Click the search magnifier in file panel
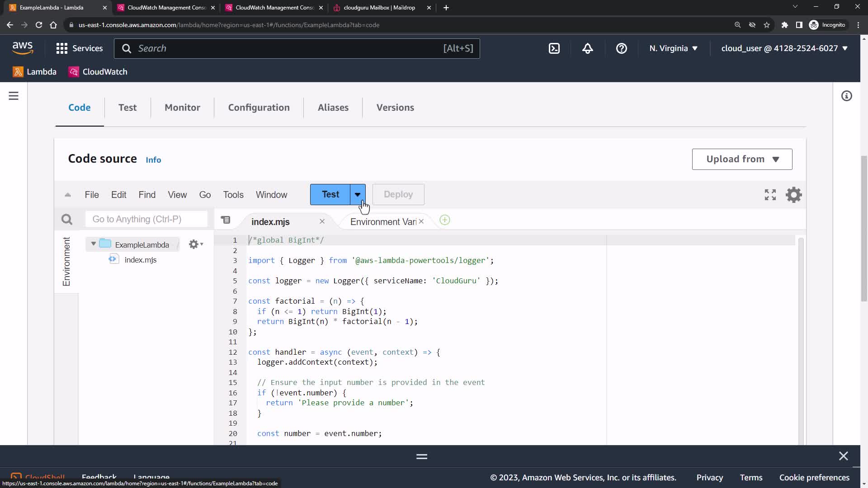This screenshot has height=488, width=868. click(67, 220)
